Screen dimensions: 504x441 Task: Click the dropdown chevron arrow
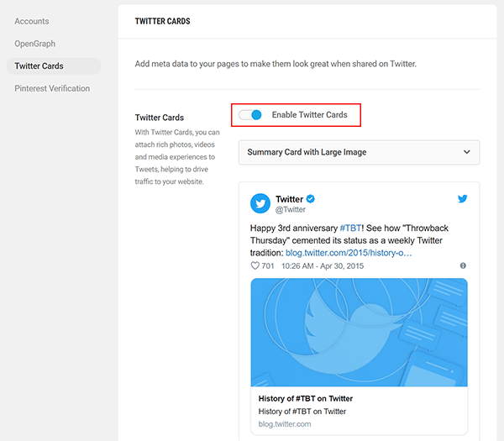(x=467, y=152)
